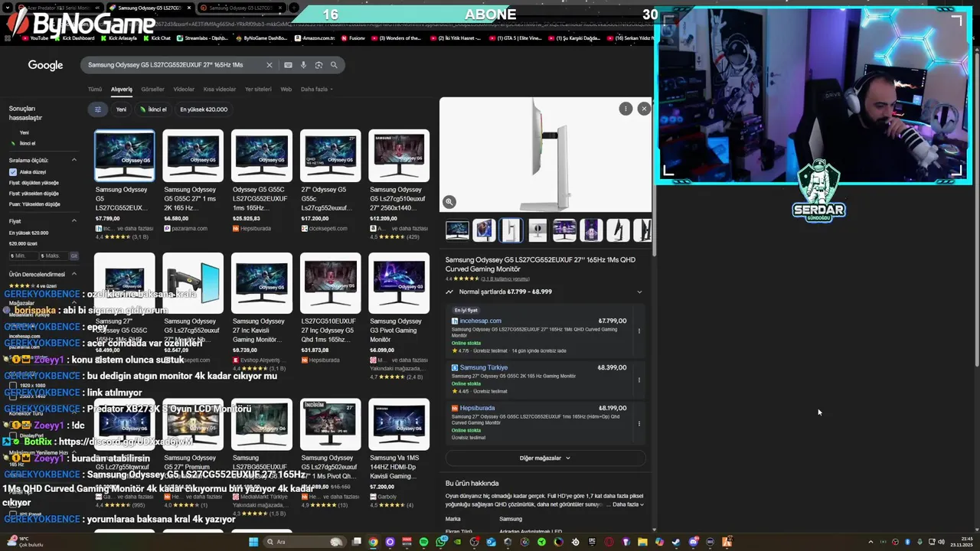980x551 pixels.
Task: Apply the 'En yüksek ₺20.000' chip
Action: 204,109
